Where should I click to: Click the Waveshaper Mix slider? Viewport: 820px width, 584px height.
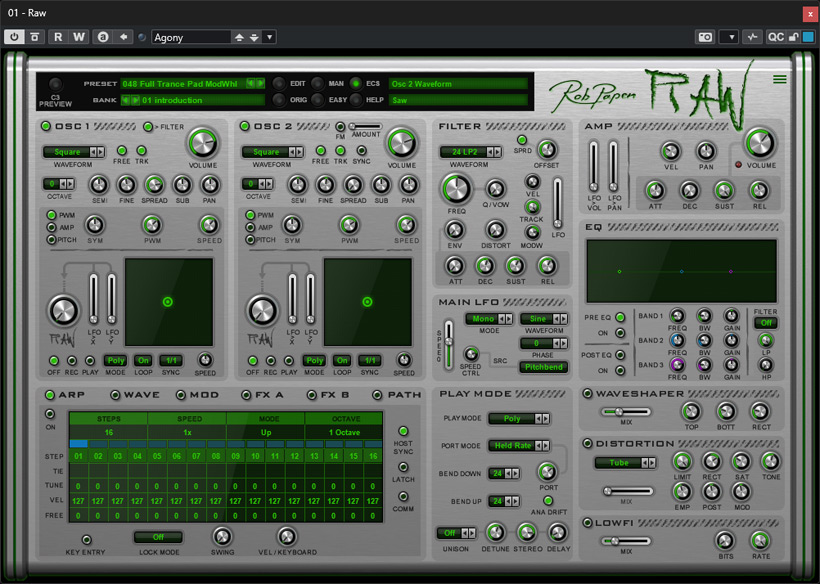coord(626,412)
